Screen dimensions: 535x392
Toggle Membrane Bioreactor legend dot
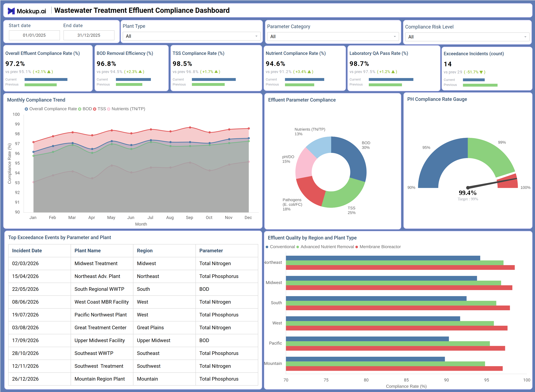click(x=356, y=247)
